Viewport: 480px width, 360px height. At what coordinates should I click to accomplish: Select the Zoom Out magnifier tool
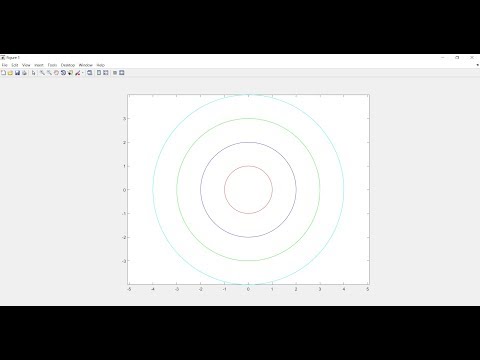point(49,73)
